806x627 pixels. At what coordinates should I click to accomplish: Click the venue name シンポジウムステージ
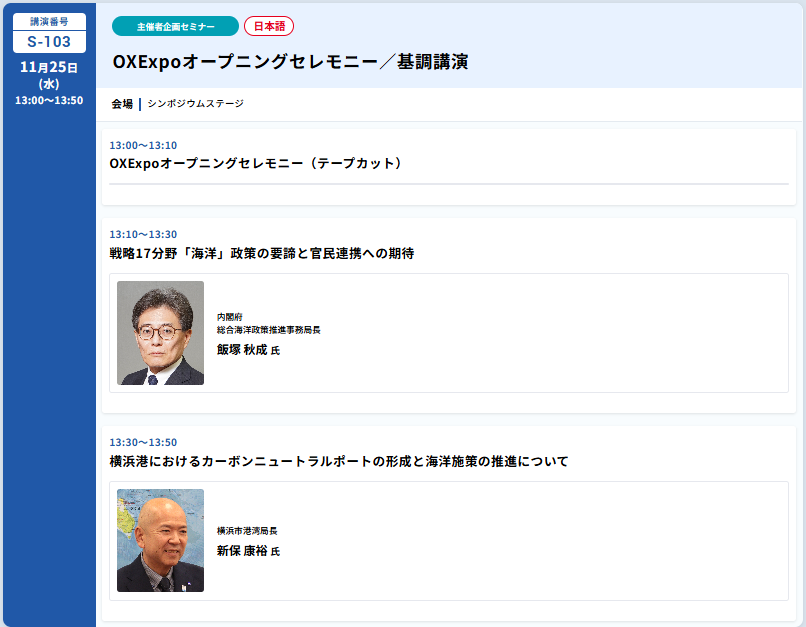pos(195,103)
